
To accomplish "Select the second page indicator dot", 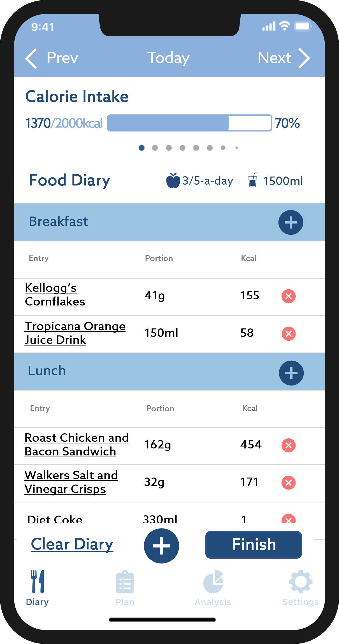I will click(155, 148).
